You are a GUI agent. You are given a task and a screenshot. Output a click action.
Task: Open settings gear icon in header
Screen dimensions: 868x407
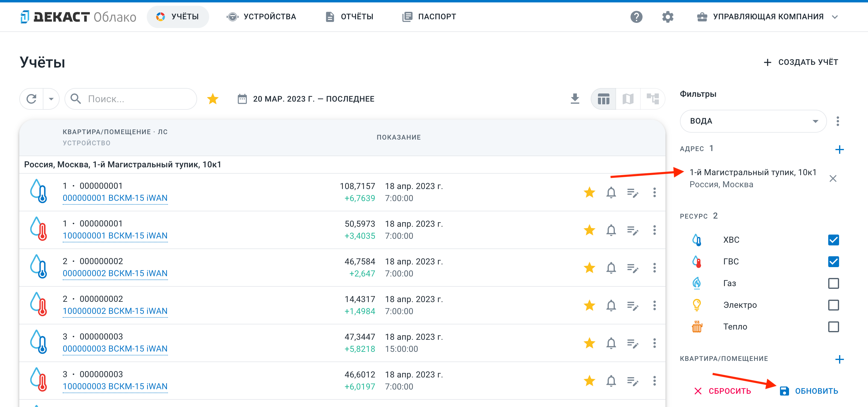(x=668, y=17)
